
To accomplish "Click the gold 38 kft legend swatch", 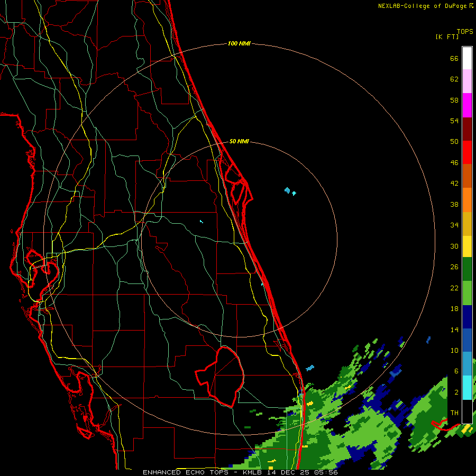I will tap(467, 223).
